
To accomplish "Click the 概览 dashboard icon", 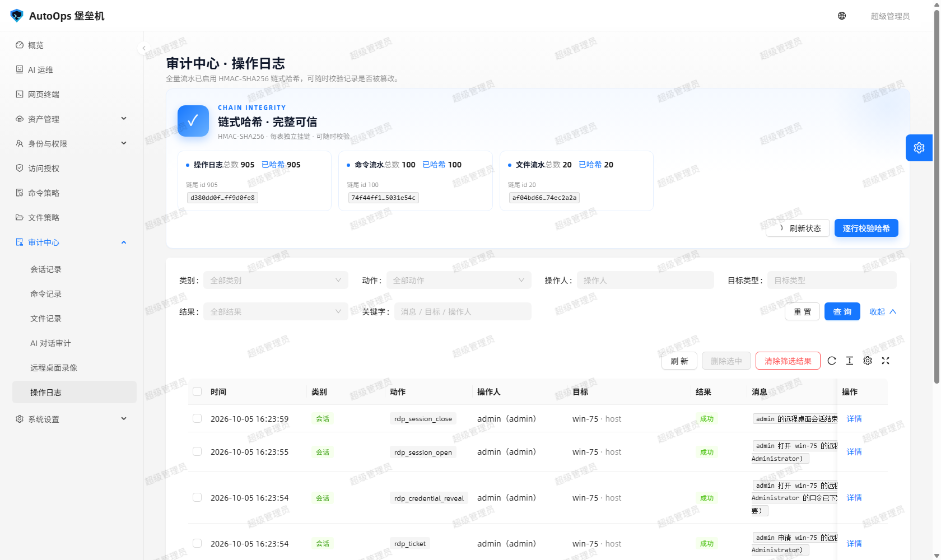I will point(20,45).
